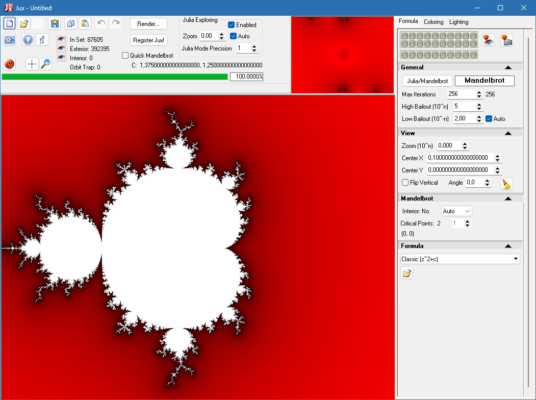Select the crosshair center tool
Screen dimensions: 536x400
click(31, 64)
